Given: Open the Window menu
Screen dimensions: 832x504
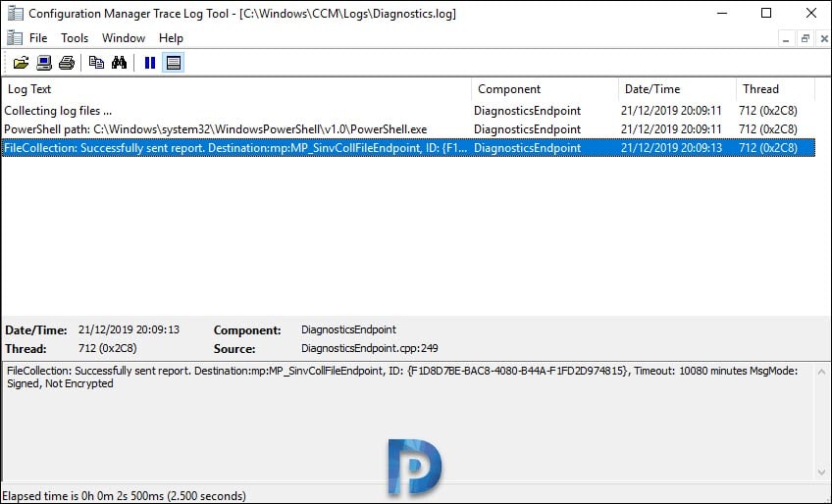Looking at the screenshot, I should point(123,38).
